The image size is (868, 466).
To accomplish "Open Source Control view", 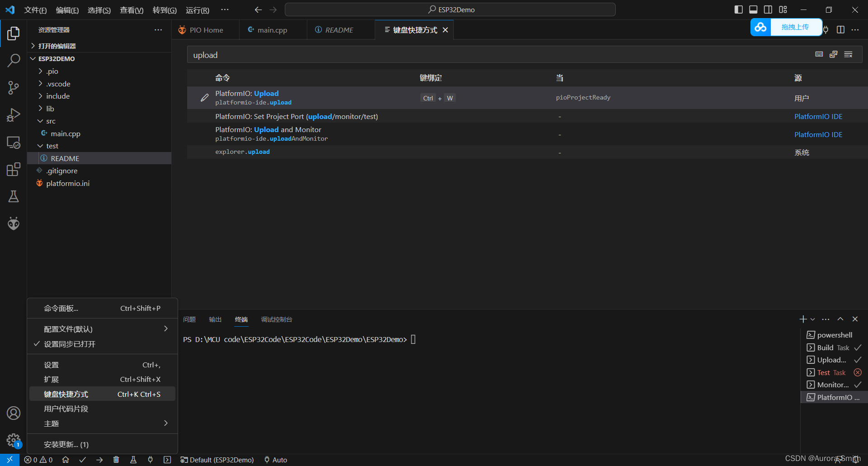I will 14,88.
